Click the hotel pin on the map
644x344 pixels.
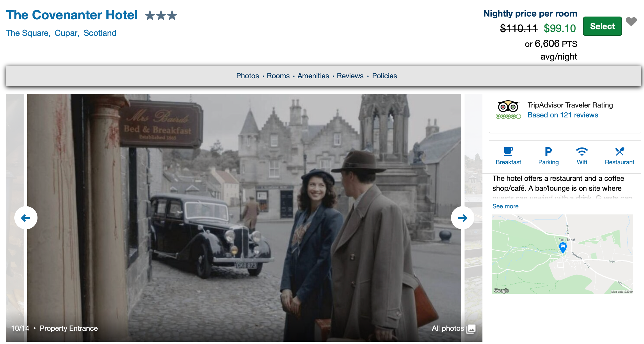(x=563, y=248)
